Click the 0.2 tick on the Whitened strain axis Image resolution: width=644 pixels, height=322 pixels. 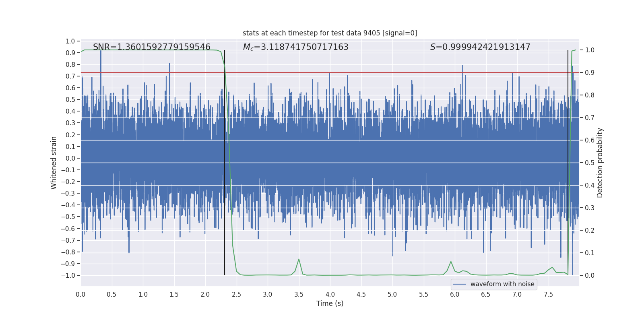[x=70, y=135]
